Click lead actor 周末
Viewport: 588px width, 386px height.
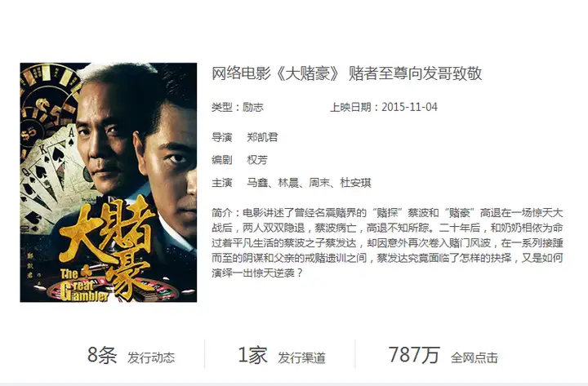coord(319,183)
